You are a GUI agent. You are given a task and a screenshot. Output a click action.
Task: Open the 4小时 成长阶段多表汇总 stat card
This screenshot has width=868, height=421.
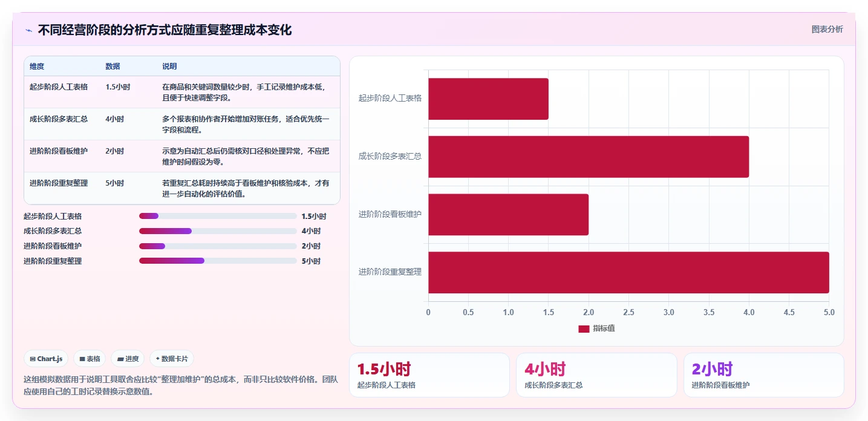pyautogui.click(x=596, y=375)
